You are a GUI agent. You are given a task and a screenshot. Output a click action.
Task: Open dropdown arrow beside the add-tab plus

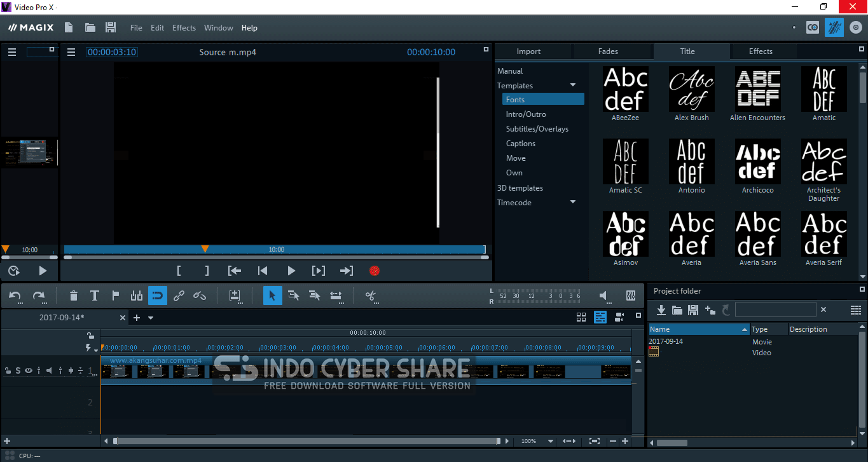[151, 318]
